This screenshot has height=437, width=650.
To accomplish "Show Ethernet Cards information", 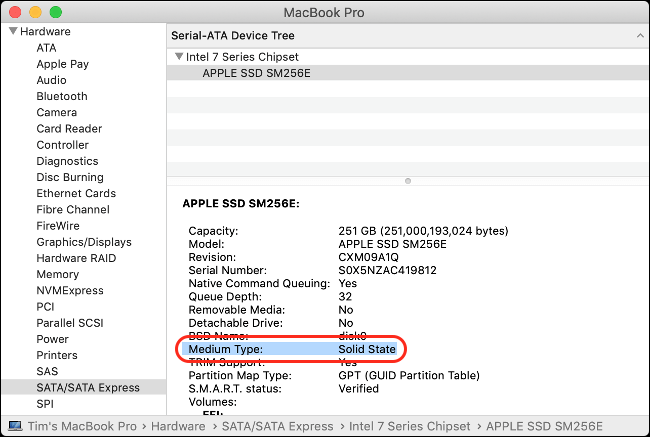I will (x=76, y=193).
